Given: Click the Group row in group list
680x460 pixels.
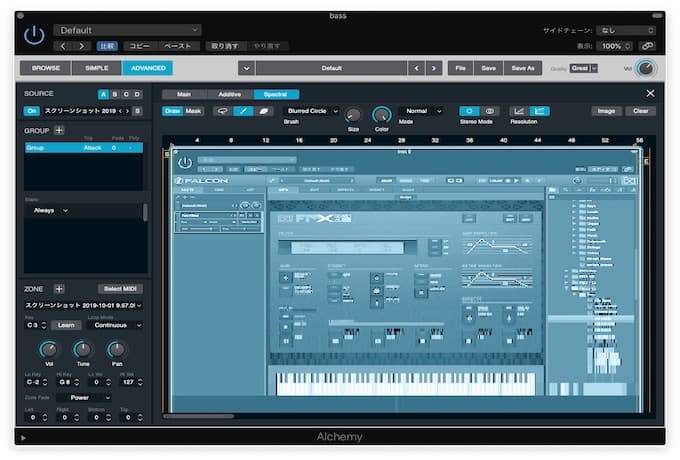Looking at the screenshot, I should (84, 147).
